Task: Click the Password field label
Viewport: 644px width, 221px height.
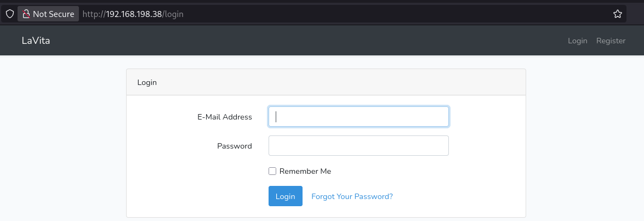Action: click(235, 146)
